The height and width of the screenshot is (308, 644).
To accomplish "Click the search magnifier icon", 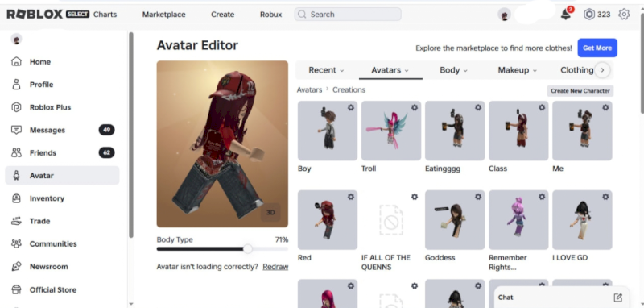I will point(302,15).
